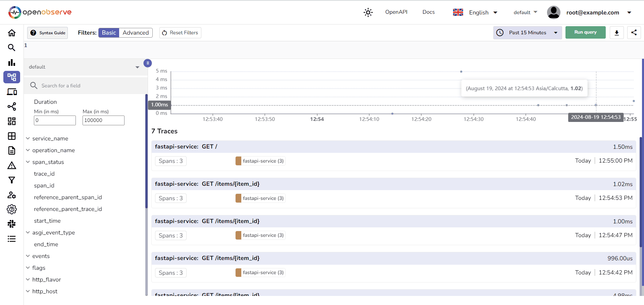The image size is (644, 305).
Task: Open the RUM monitoring icon
Action: tap(12, 92)
